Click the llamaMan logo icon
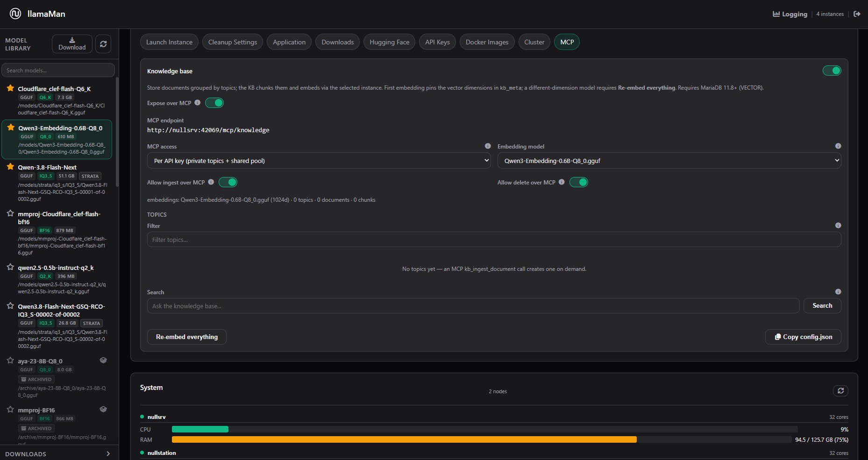The width and height of the screenshot is (868, 460). tap(15, 14)
